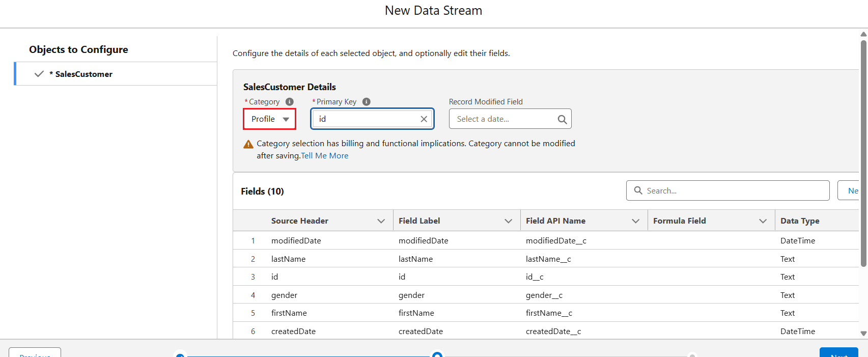Click the warning triangle icon
868x357 pixels.
(248, 145)
